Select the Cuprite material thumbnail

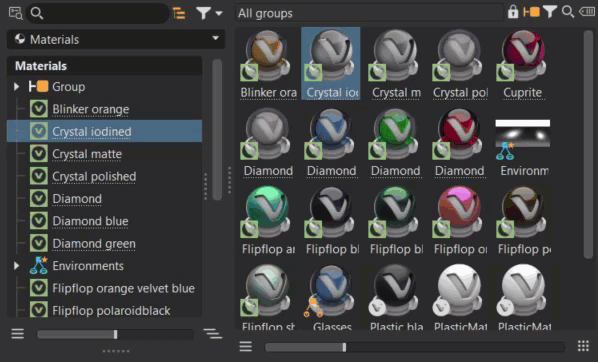pos(523,63)
